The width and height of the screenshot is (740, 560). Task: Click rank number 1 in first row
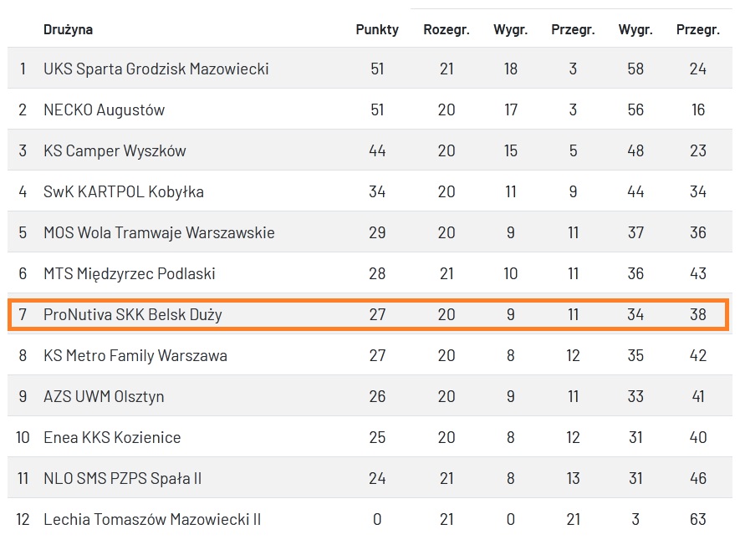click(23, 69)
